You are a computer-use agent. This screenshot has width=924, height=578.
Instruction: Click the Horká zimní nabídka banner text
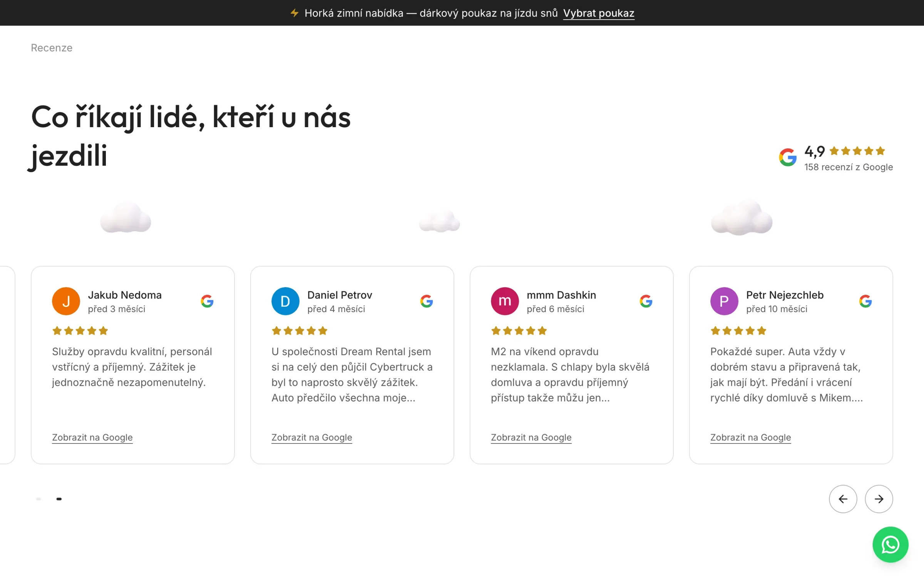click(x=431, y=13)
